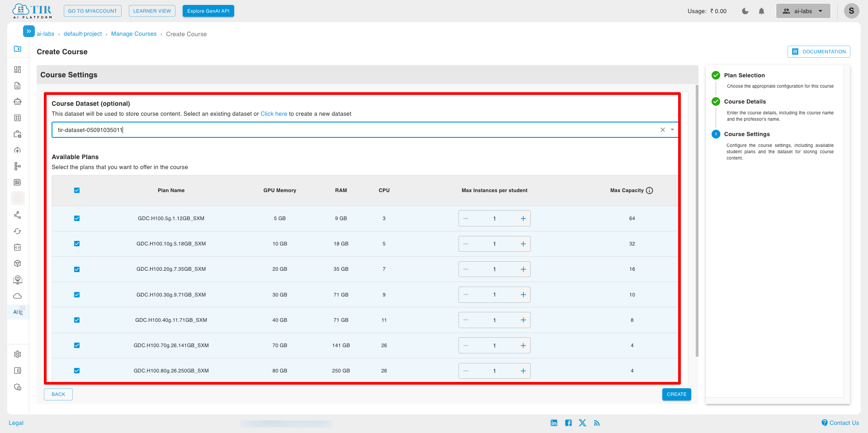Go to Manage Courses breadcrumb
Image resolution: width=868 pixels, height=433 pixels.
tap(134, 34)
